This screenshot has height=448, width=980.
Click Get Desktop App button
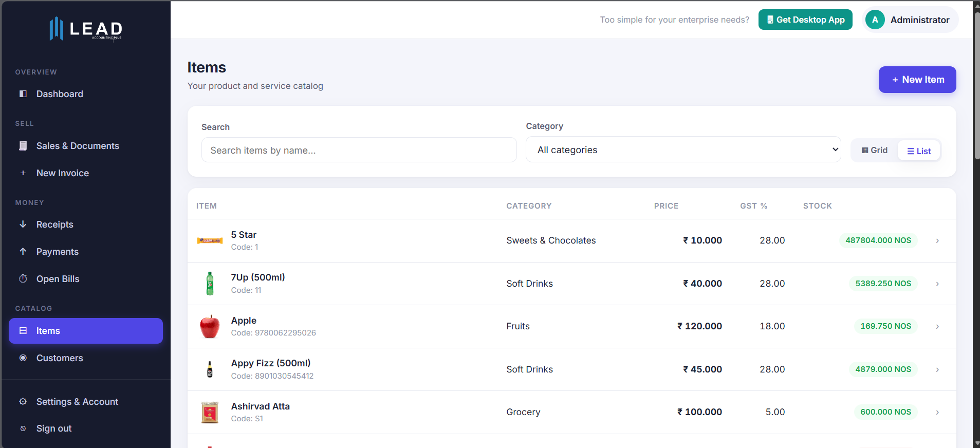click(805, 20)
